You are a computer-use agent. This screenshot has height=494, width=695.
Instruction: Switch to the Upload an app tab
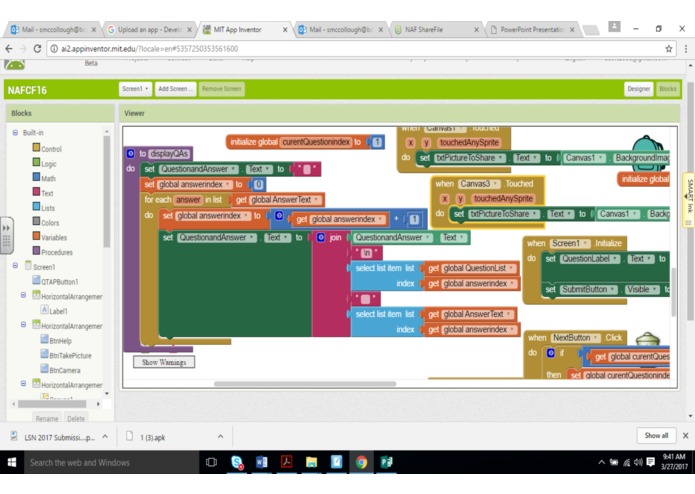coord(150,30)
